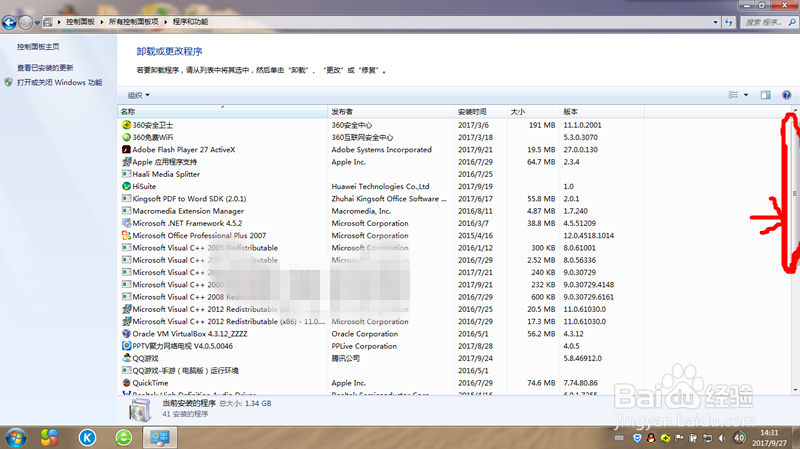Click publisher Macromedia, Inc.
Image resolution: width=800 pixels, height=449 pixels.
[x=361, y=211]
